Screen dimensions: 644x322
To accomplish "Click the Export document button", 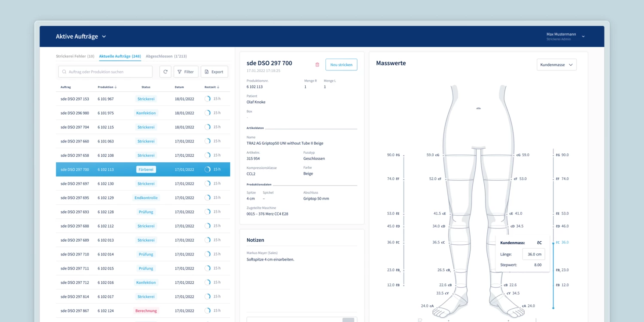I will pos(214,72).
